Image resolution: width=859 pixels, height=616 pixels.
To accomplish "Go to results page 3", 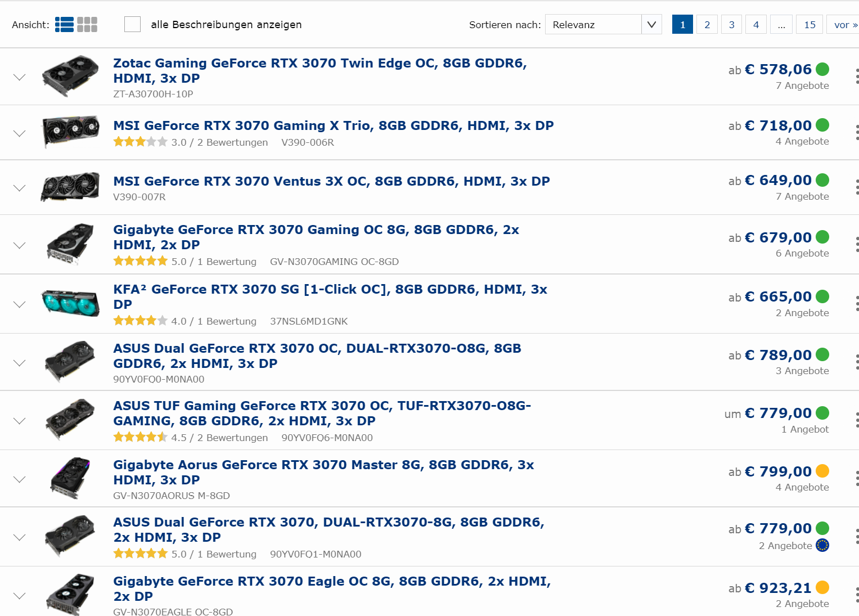I will [731, 25].
